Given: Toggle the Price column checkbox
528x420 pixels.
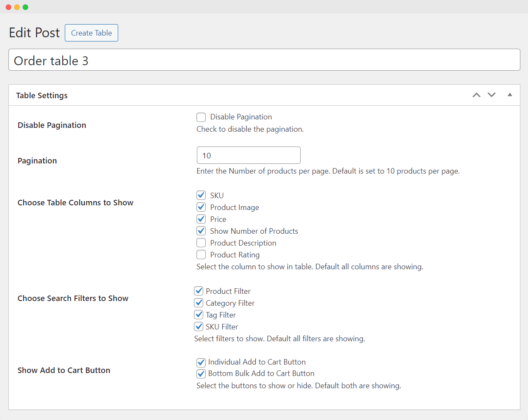Looking at the screenshot, I should 201,219.
